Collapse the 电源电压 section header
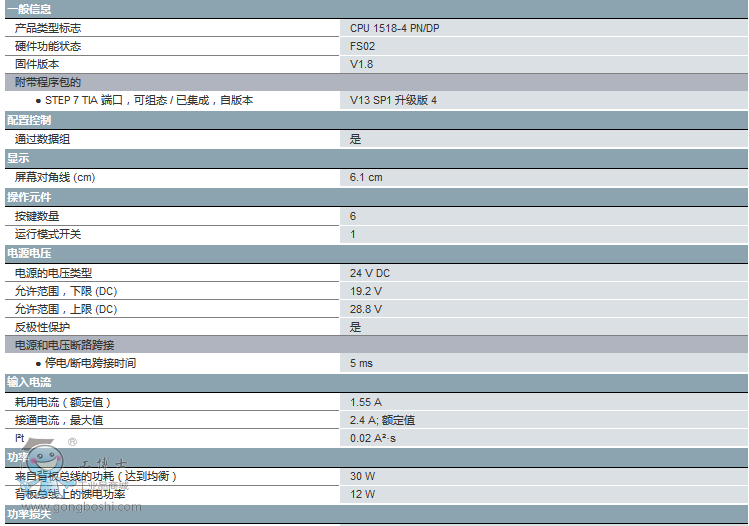 pyautogui.click(x=29, y=254)
